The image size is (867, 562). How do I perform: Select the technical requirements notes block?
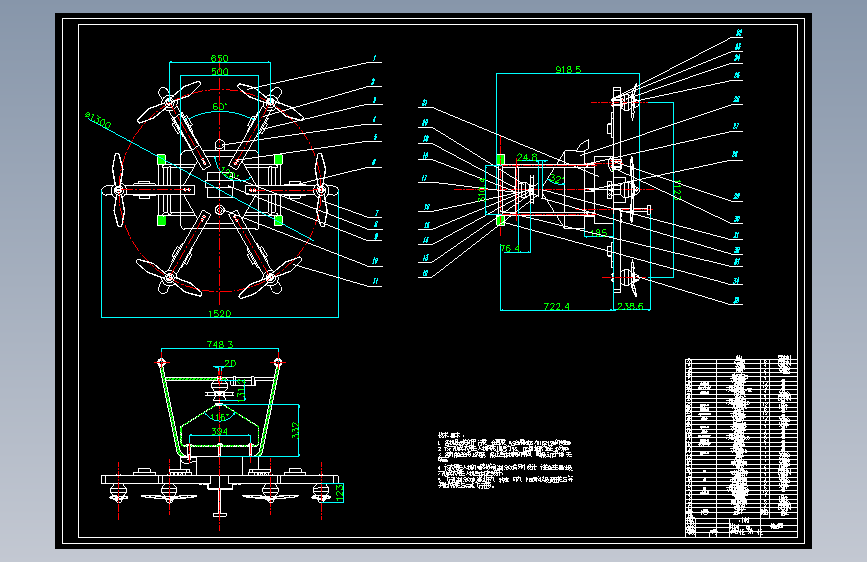pos(505,460)
